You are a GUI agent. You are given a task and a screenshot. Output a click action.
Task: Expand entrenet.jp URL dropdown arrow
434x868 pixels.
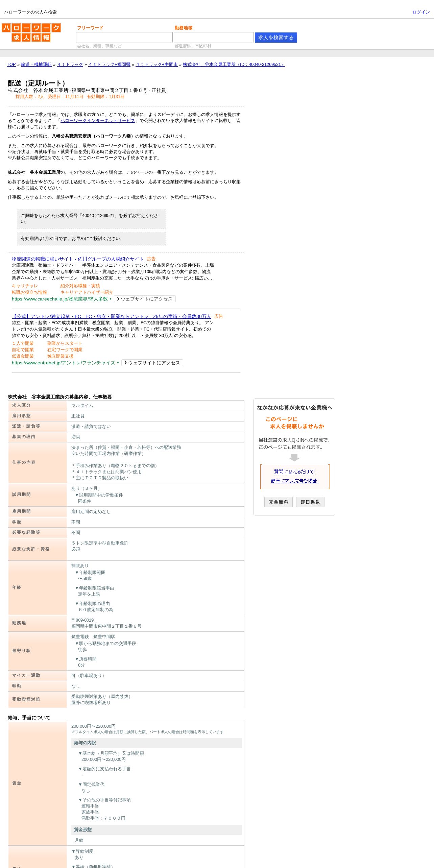click(x=118, y=363)
